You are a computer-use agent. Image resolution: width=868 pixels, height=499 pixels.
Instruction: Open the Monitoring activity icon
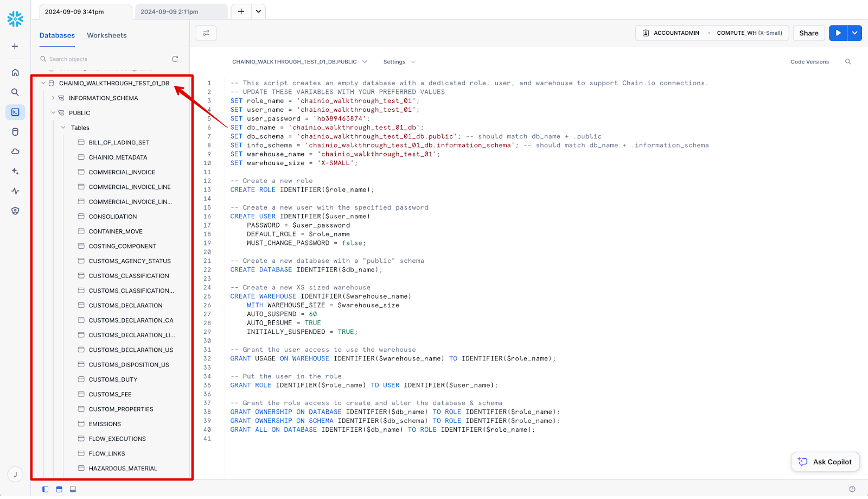point(15,191)
